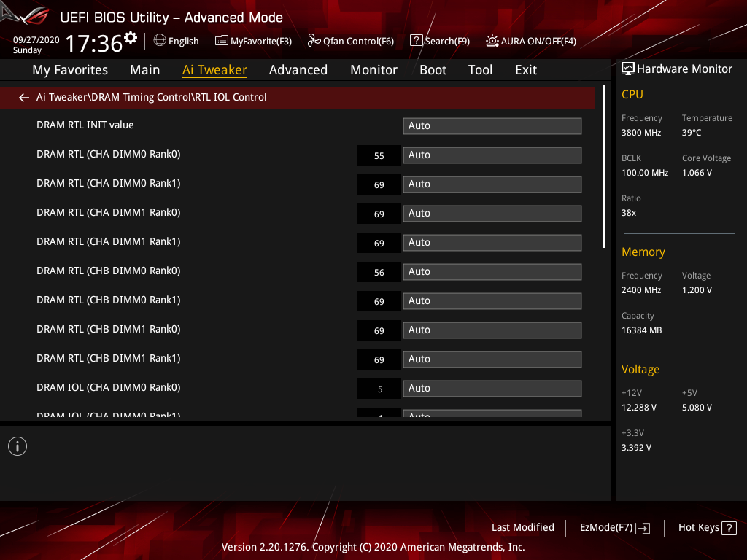747x560 pixels.
Task: Click the date 09/27/2020
Action: click(x=36, y=40)
